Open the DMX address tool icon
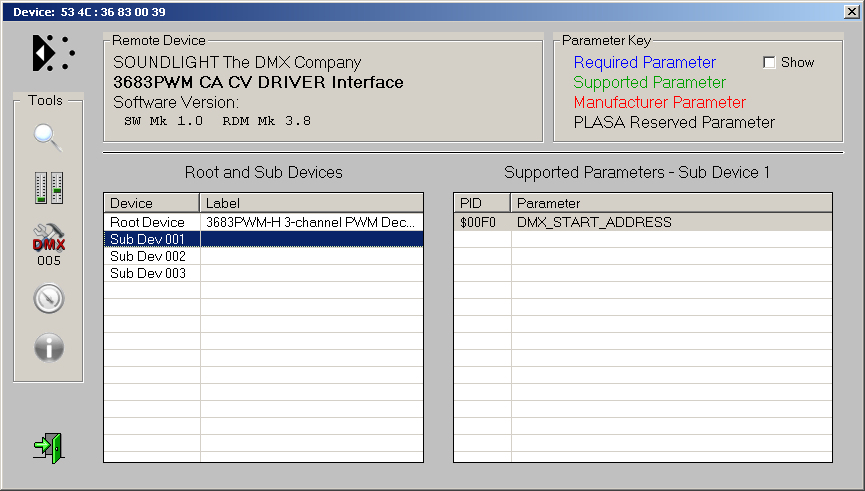Image resolution: width=865 pixels, height=491 pixels. point(48,242)
